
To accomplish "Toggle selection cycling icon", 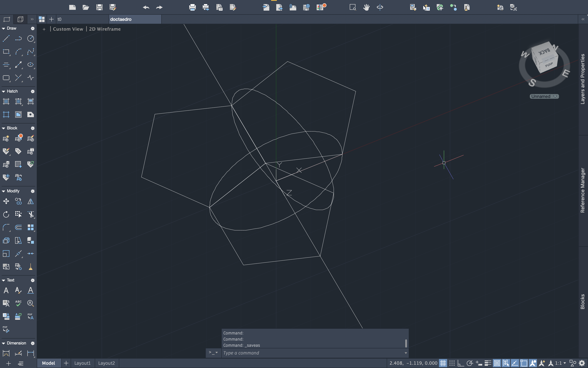I will [506, 363].
